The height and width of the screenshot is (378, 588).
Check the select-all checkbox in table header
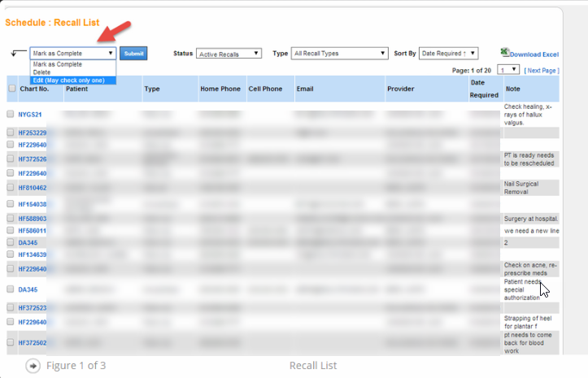(x=11, y=89)
